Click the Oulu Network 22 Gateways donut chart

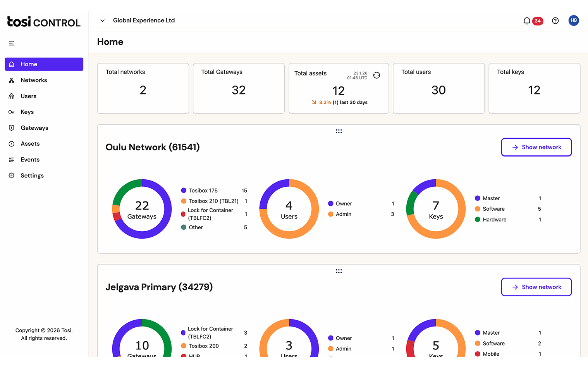tap(142, 209)
